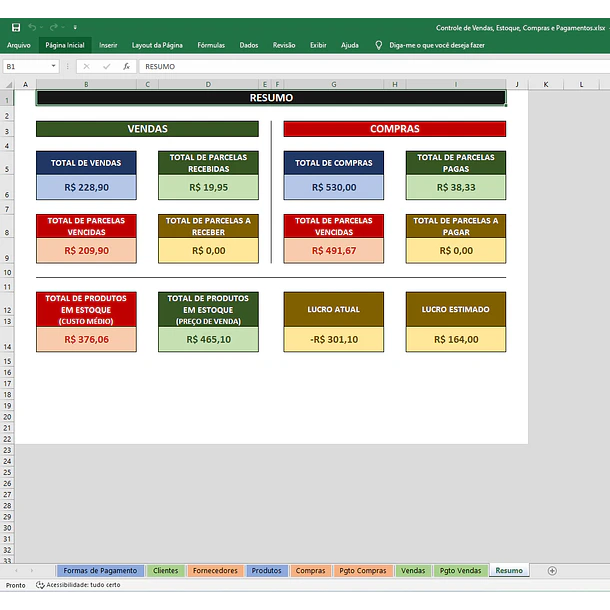Open the Fornecedores sheet tab
Image resolution: width=610 pixels, height=610 pixels.
(x=215, y=570)
